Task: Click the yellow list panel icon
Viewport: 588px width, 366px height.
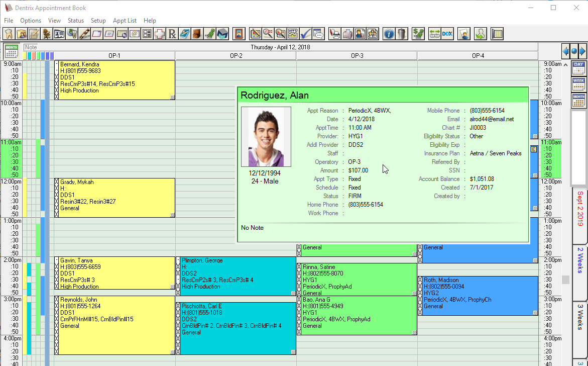Action: coord(497,34)
